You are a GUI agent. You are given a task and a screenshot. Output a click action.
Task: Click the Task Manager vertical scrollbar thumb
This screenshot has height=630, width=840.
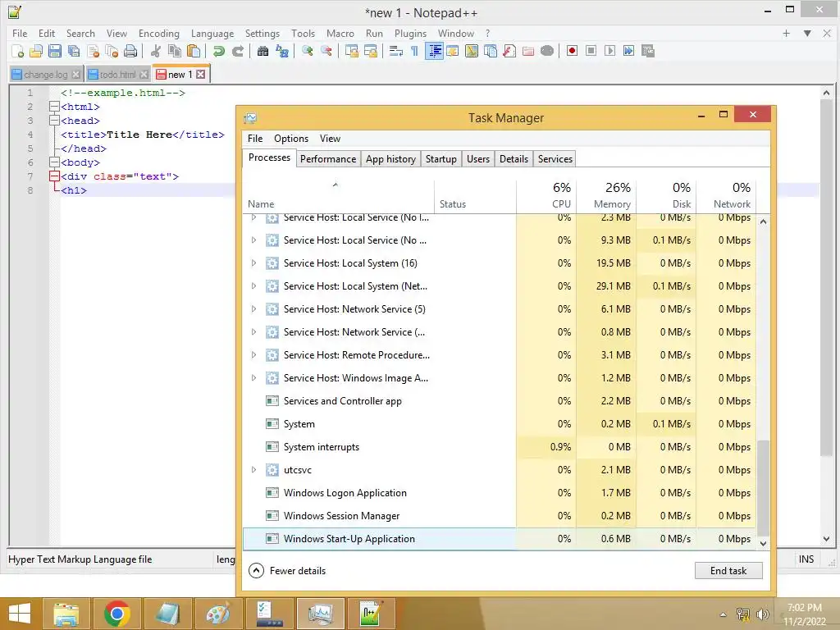point(764,487)
